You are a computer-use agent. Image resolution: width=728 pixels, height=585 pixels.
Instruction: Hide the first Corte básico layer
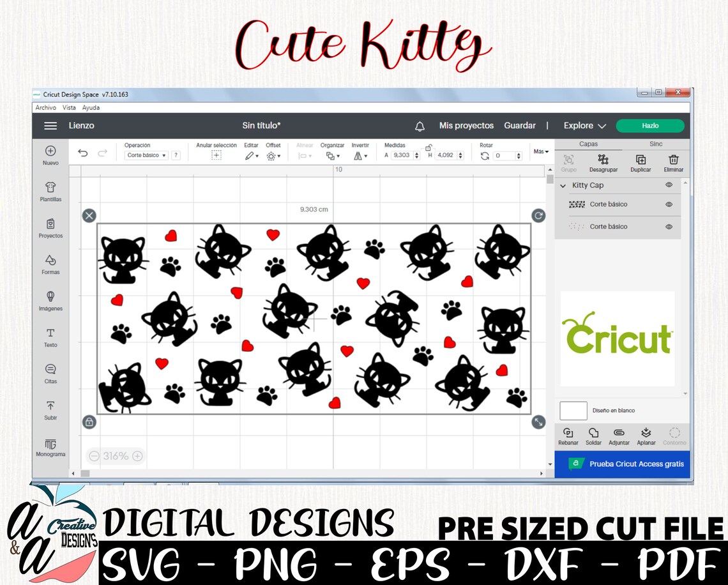pyautogui.click(x=669, y=204)
